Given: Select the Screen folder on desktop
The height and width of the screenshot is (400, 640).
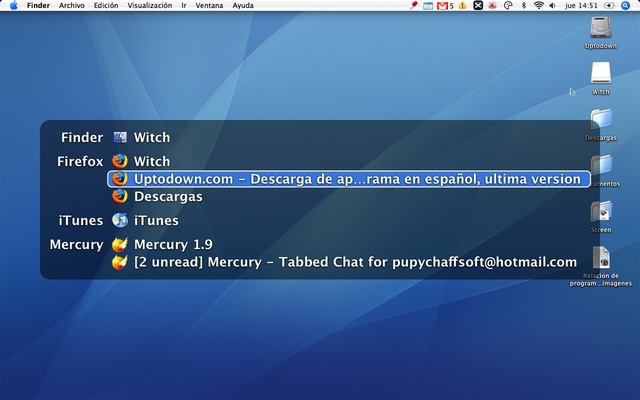Looking at the screenshot, I should pyautogui.click(x=601, y=216).
